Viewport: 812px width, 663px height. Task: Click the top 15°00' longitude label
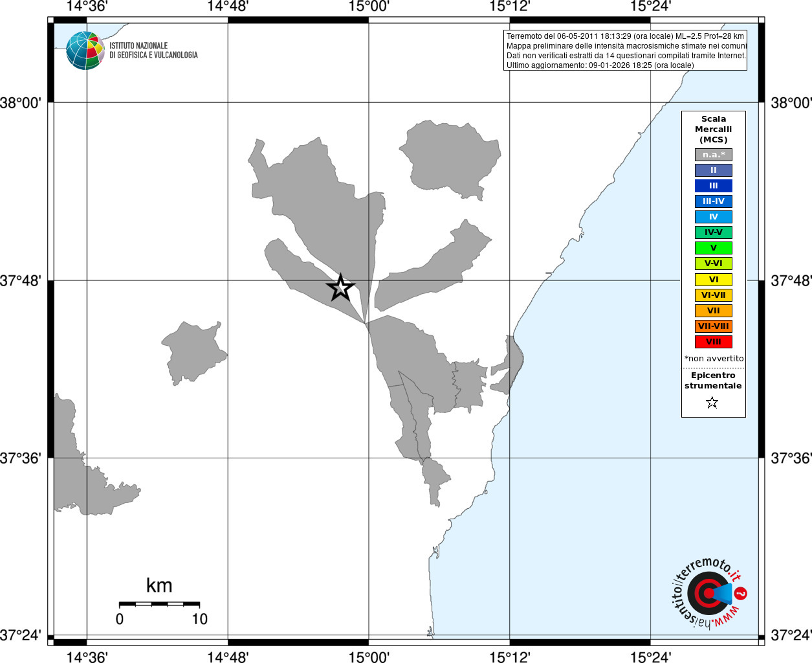coord(369,6)
